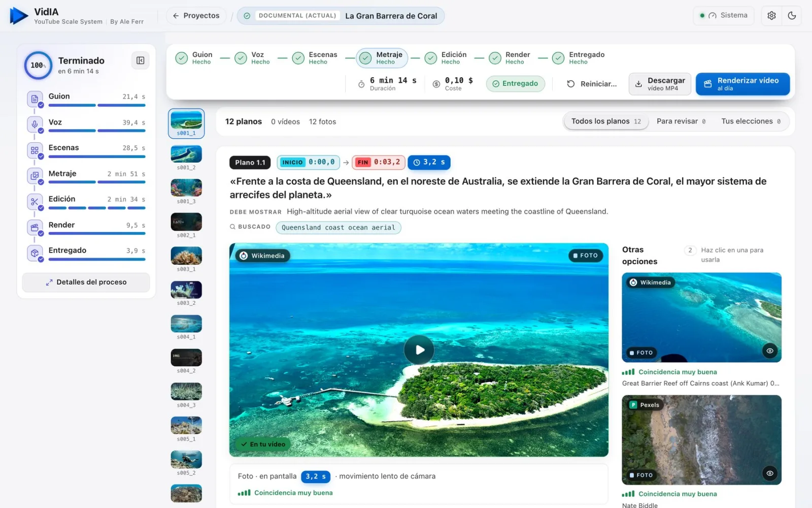Click the Metraje step icon in sidebar

coord(35,176)
